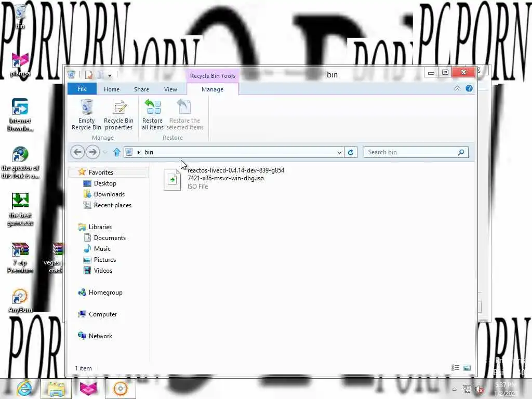Image resolution: width=532 pixels, height=399 pixels.
Task: Select AnyBurn desktop shortcut
Action: pyautogui.click(x=20, y=301)
